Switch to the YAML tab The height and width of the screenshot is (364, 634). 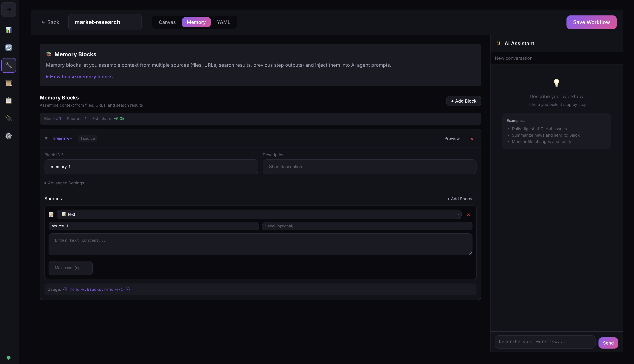pyautogui.click(x=223, y=22)
